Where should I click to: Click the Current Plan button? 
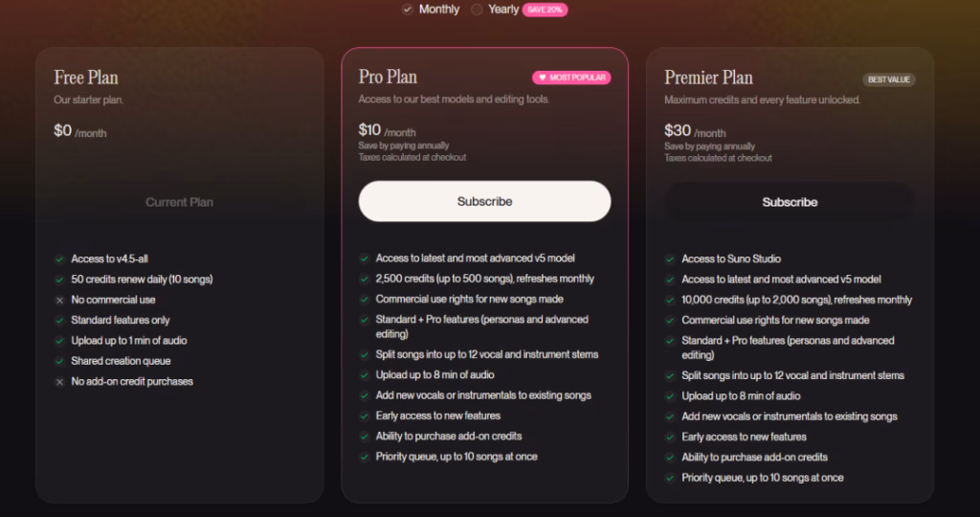click(179, 202)
